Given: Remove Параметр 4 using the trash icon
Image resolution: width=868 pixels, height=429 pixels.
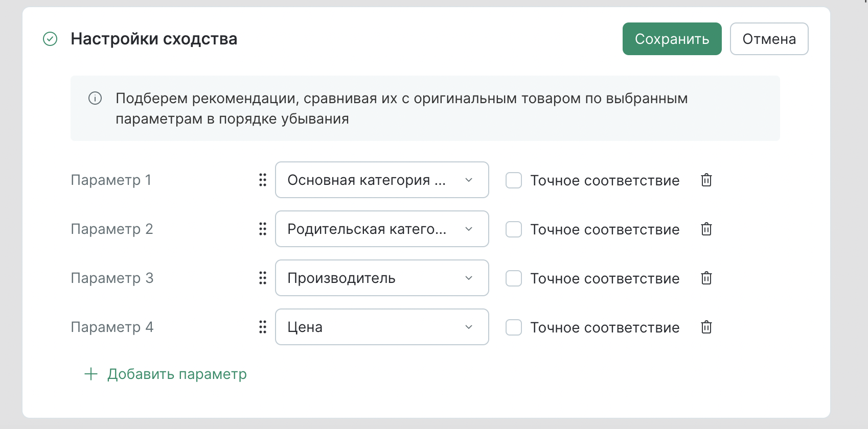Looking at the screenshot, I should pos(706,327).
